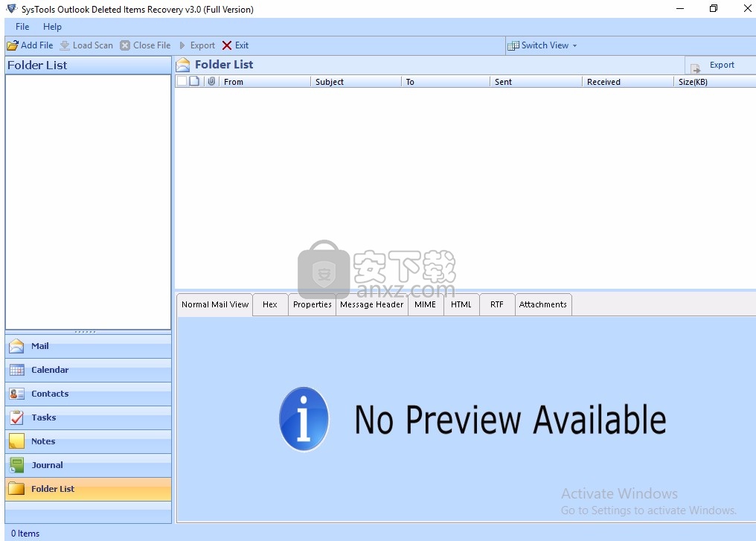Click the Export arrow icon in toolbar

182,45
